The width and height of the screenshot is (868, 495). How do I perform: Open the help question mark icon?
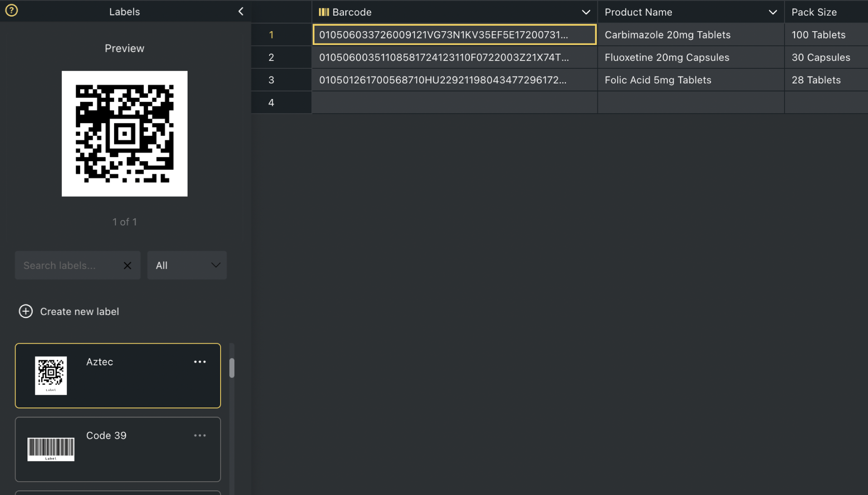11,10
